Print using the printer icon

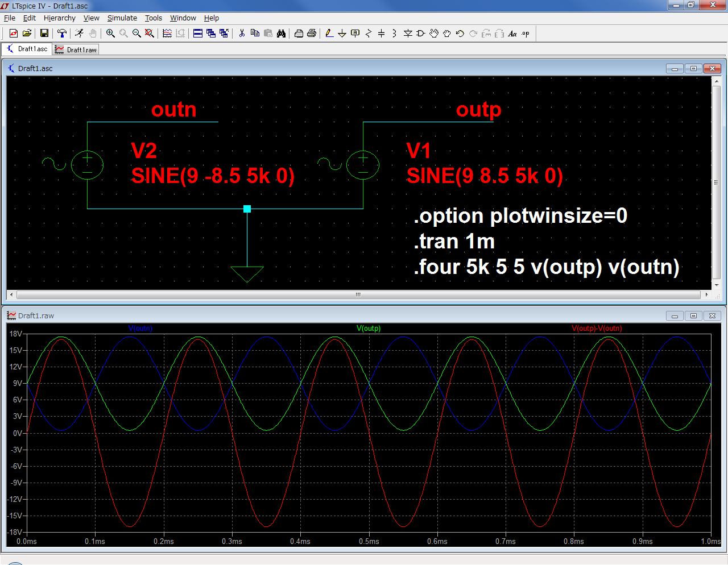coord(312,34)
